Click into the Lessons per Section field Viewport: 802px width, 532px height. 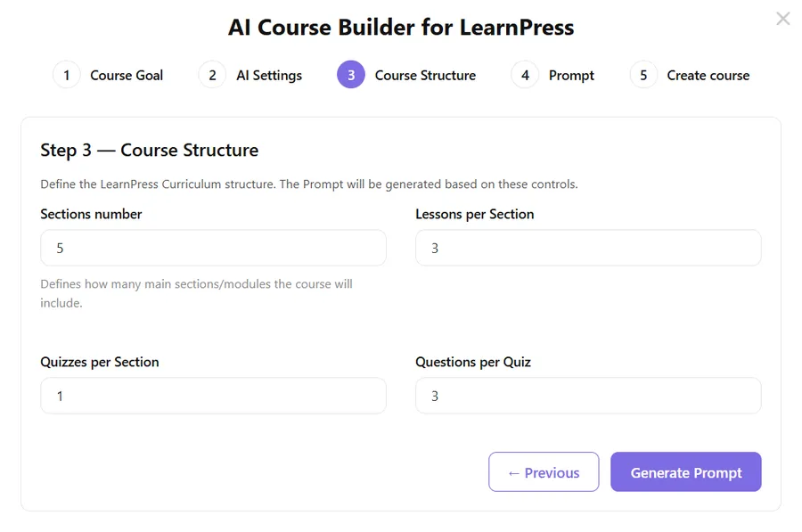(x=588, y=248)
